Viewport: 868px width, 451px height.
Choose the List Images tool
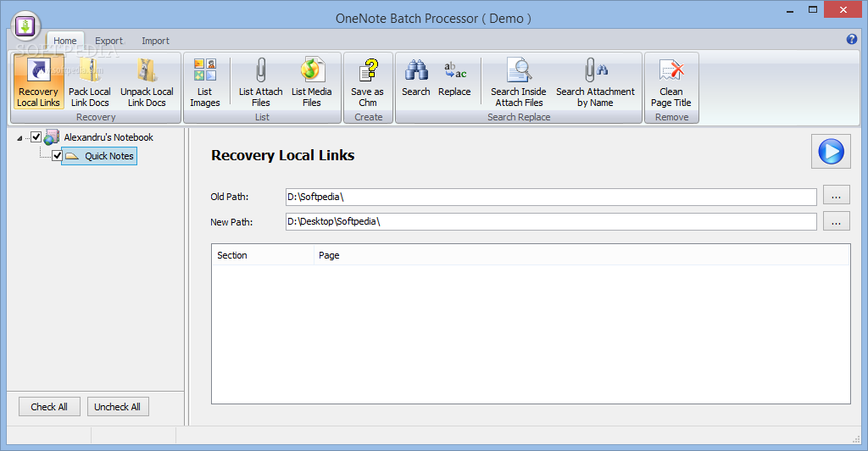click(205, 82)
